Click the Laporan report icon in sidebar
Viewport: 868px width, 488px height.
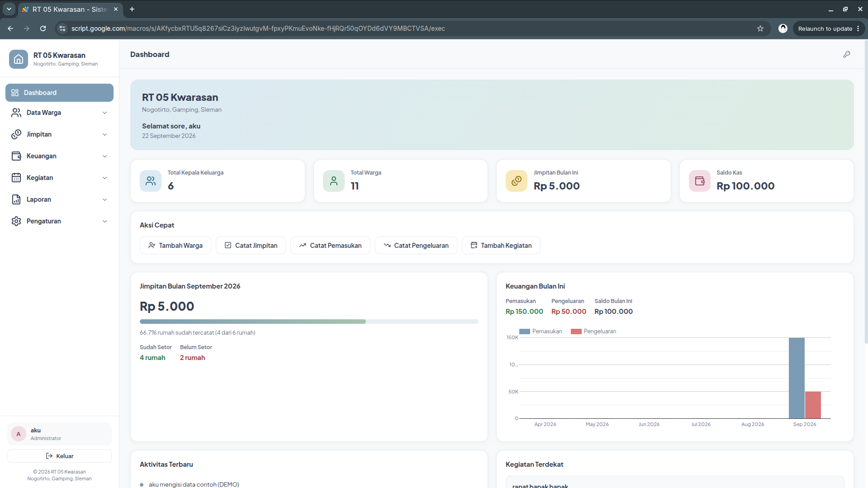pos(16,199)
